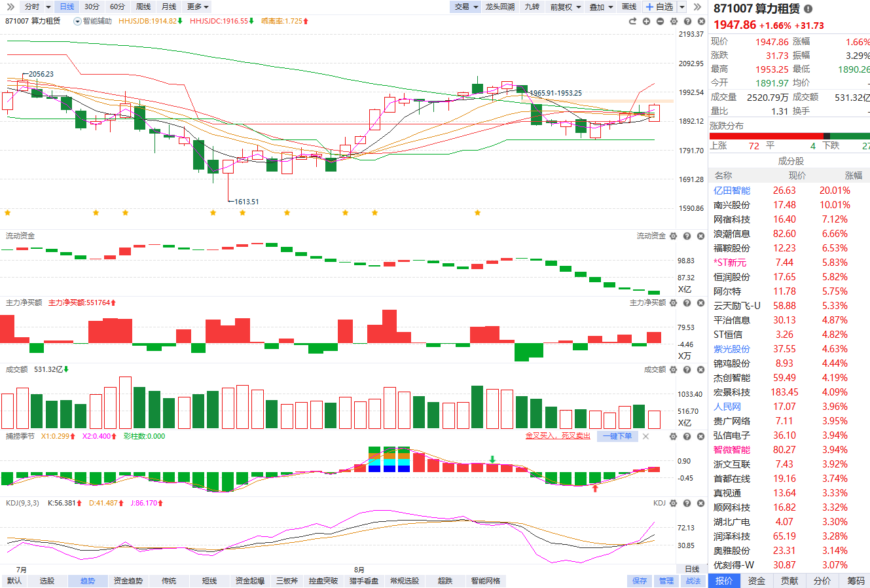870x588 pixels.
Task: Expand the left panel double-chevron icon
Action: click(x=10, y=7)
